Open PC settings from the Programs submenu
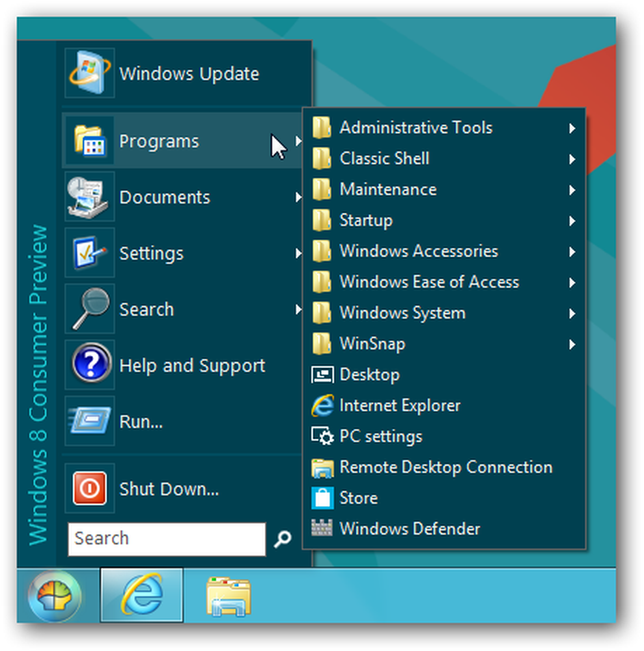The width and height of the screenshot is (644, 651). 444,436
